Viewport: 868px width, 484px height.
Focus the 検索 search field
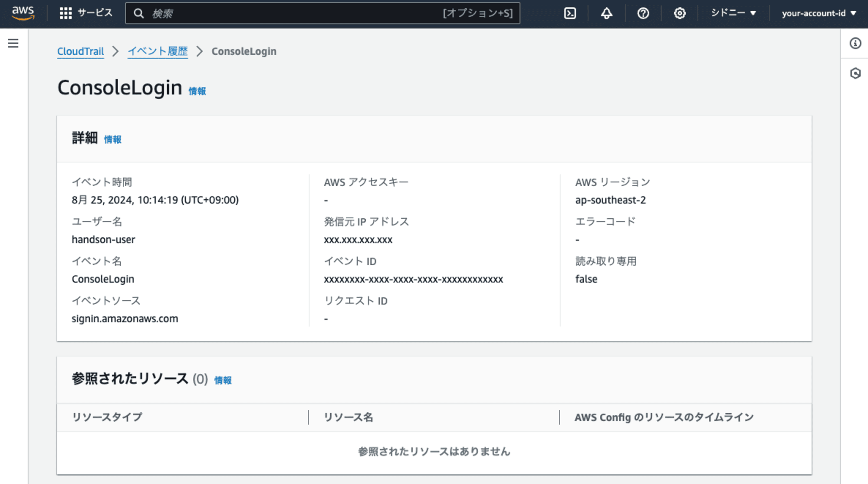tap(322, 13)
